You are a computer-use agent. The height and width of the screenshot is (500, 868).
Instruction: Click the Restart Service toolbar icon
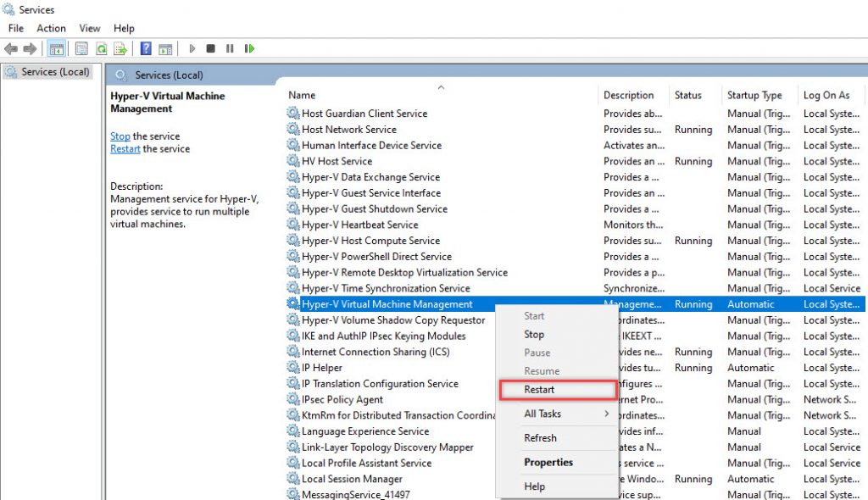[249, 48]
